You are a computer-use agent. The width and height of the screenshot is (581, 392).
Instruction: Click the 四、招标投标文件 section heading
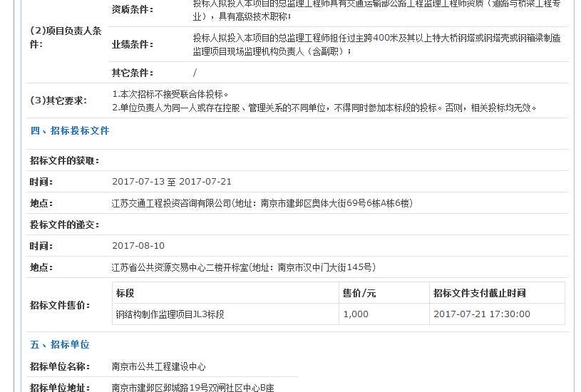tap(70, 130)
